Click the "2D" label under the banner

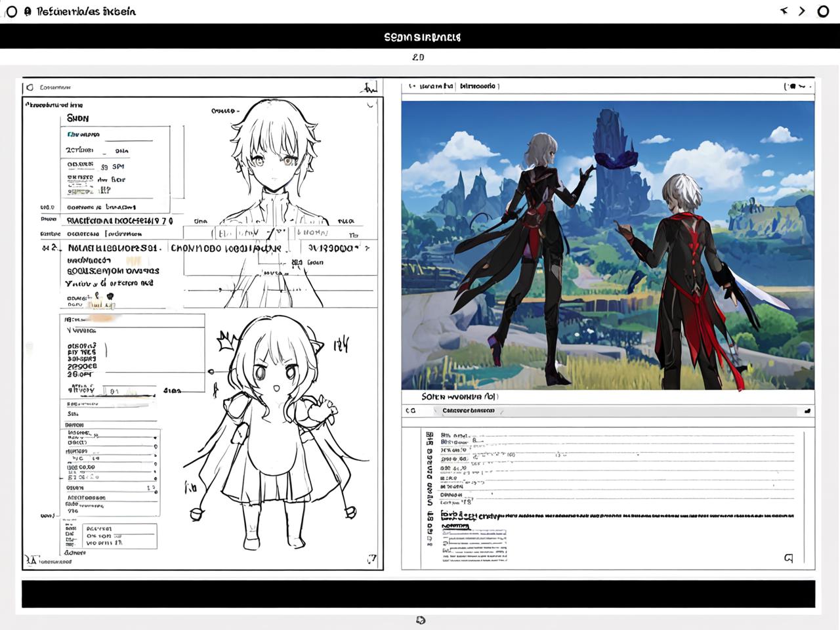[x=418, y=57]
